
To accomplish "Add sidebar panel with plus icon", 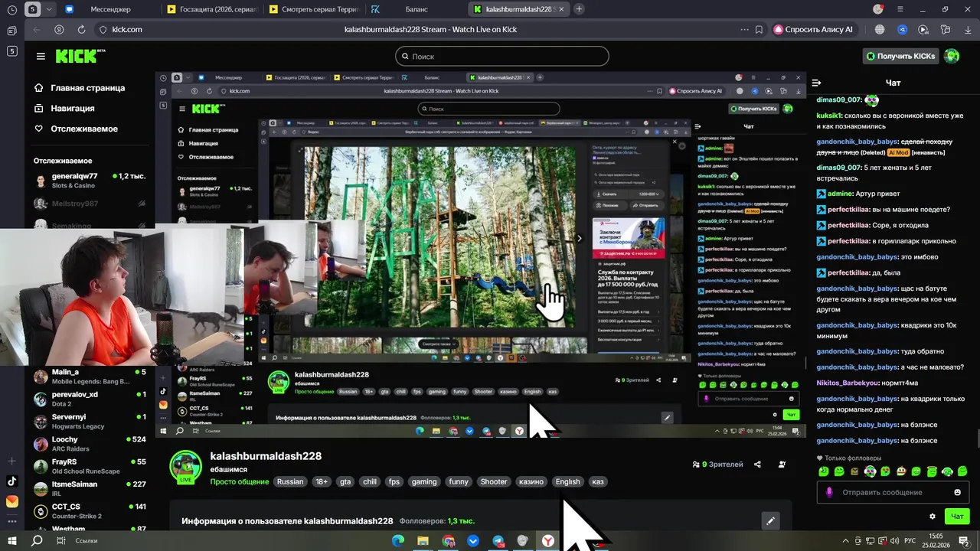I will point(11,461).
